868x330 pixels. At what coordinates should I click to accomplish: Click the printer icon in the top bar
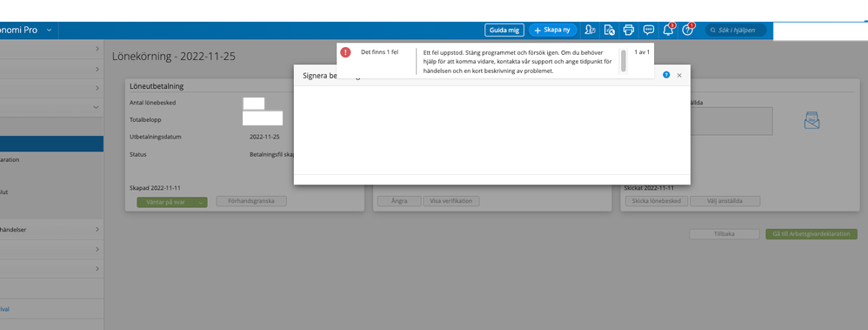click(x=628, y=30)
